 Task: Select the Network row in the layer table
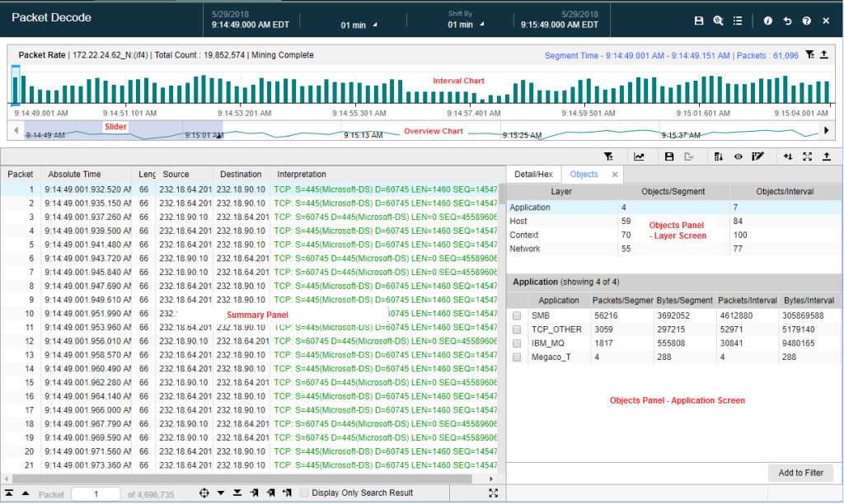(x=674, y=249)
